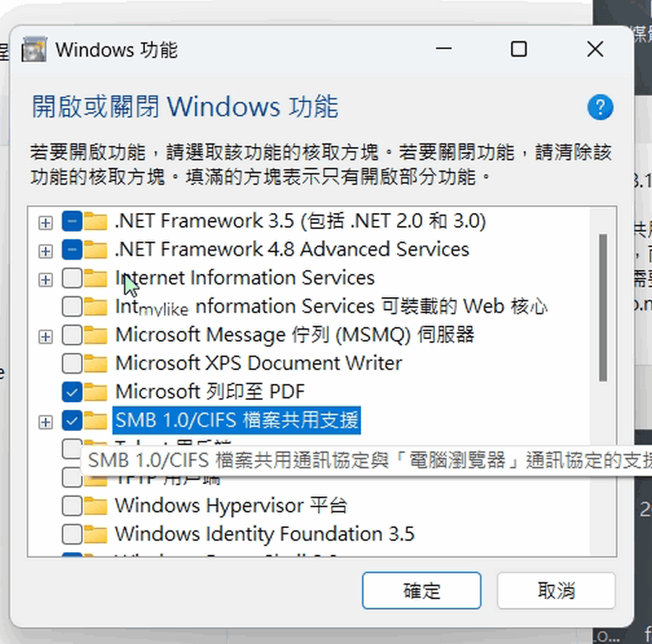Screen dimensions: 652x644
Task: Click the Windows 功能 title bar icon
Action: (33, 49)
